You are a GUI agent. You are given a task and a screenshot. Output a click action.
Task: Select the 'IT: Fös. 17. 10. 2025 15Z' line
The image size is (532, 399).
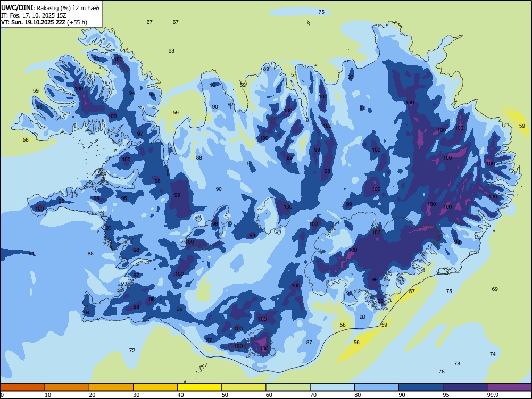point(34,15)
